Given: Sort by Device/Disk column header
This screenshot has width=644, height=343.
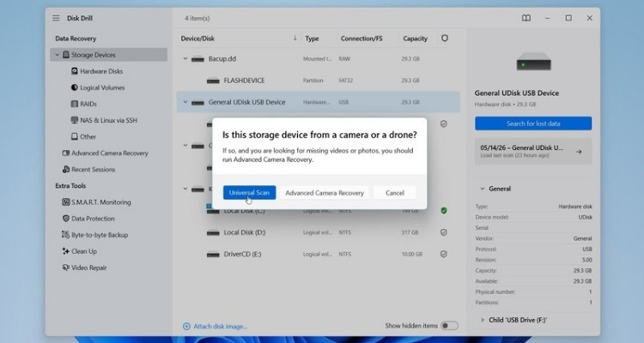Looking at the screenshot, I should tap(197, 39).
